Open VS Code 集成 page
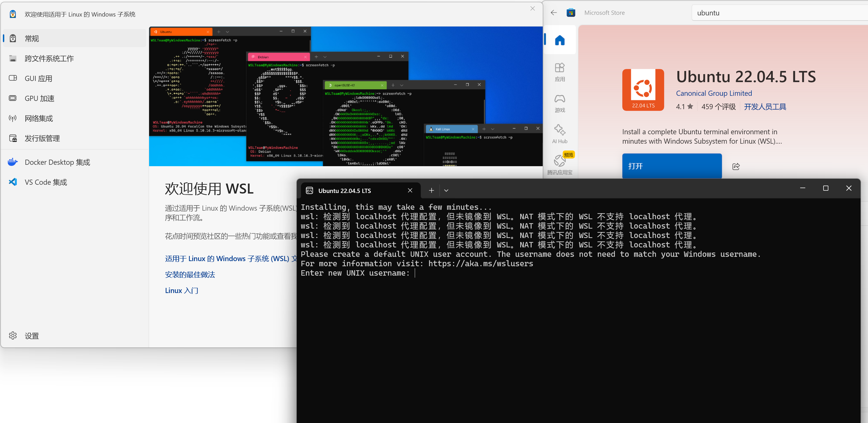 [46, 182]
